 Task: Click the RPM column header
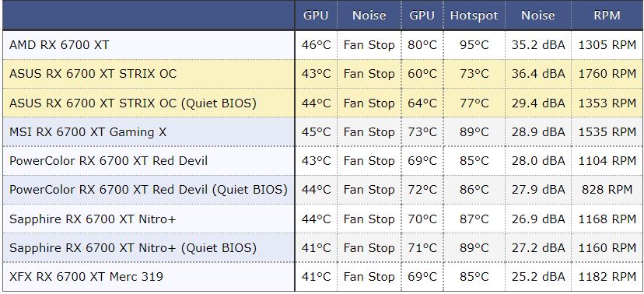point(607,16)
